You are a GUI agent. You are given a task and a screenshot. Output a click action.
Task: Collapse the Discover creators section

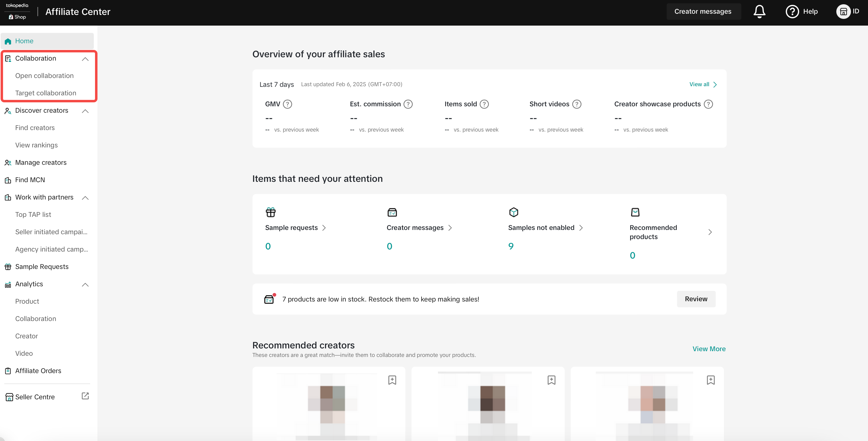click(x=85, y=111)
